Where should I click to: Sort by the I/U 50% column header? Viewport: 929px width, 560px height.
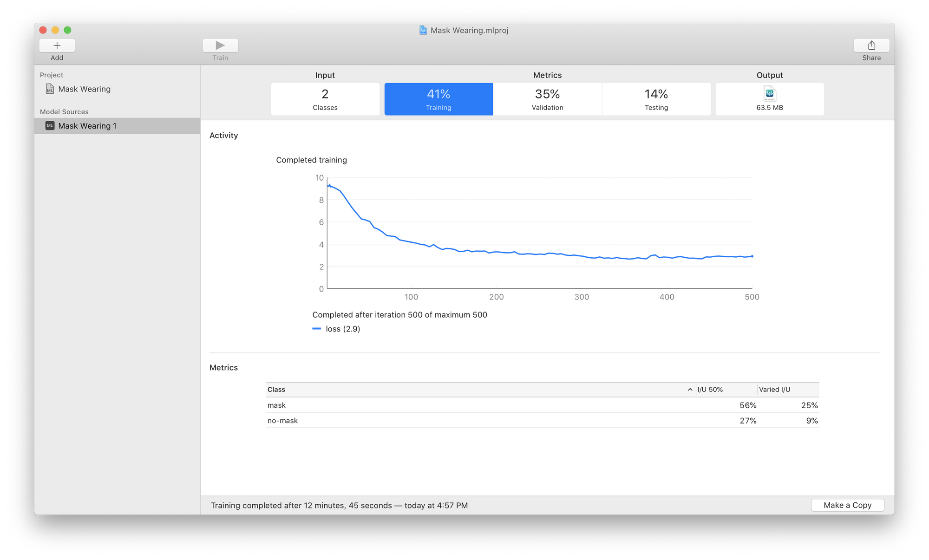[710, 390]
